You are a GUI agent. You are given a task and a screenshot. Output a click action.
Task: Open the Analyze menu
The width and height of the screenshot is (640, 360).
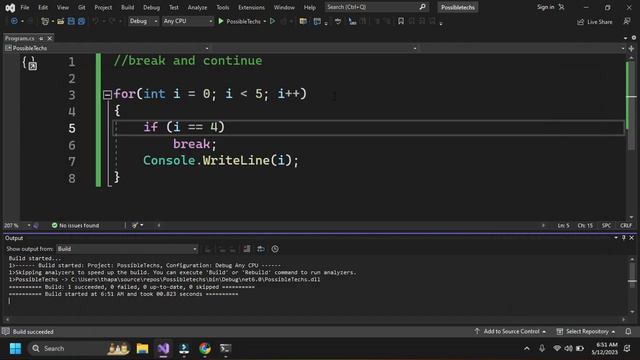click(197, 7)
